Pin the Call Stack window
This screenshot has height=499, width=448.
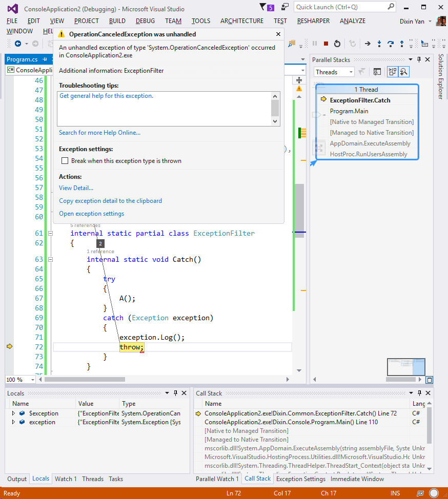tap(420, 393)
